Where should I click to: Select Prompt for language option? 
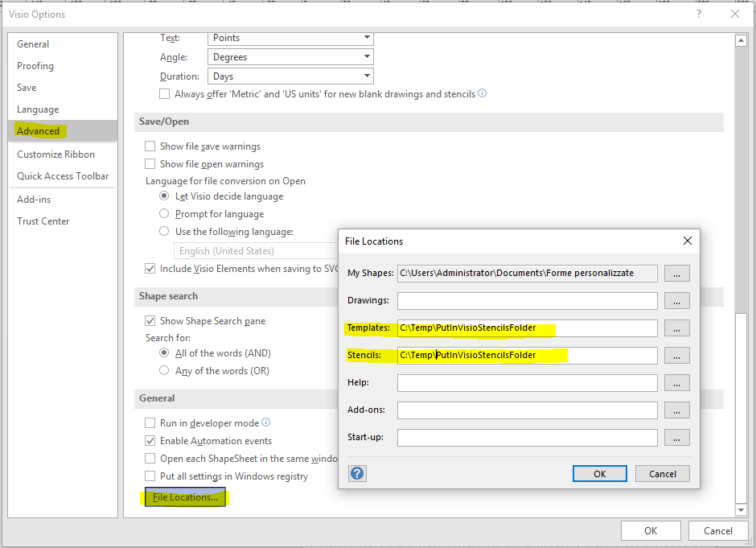164,213
